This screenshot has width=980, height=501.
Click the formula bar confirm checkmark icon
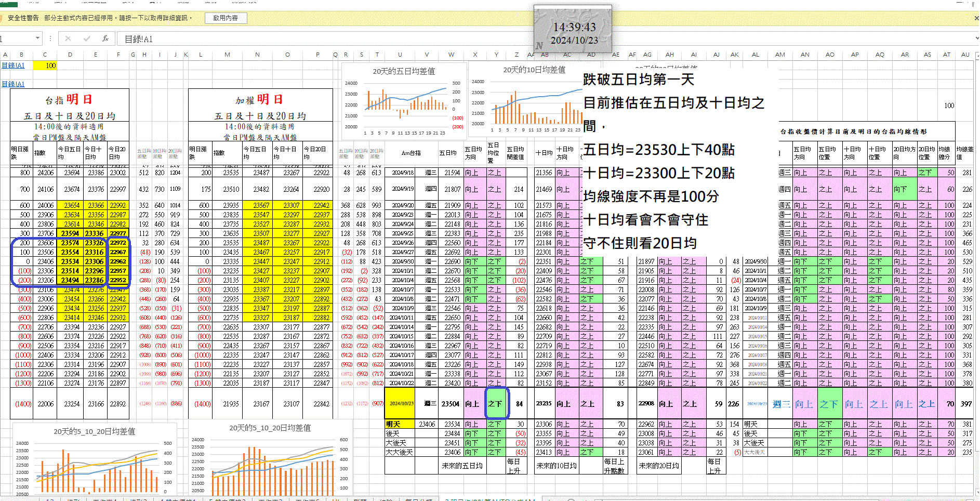(87, 38)
